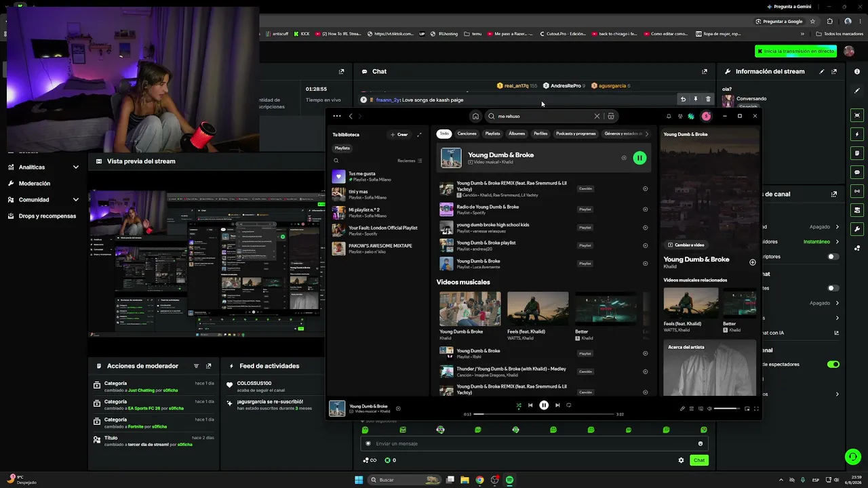Delete the pinned chat message
The height and width of the screenshot is (488, 868).
(708, 100)
